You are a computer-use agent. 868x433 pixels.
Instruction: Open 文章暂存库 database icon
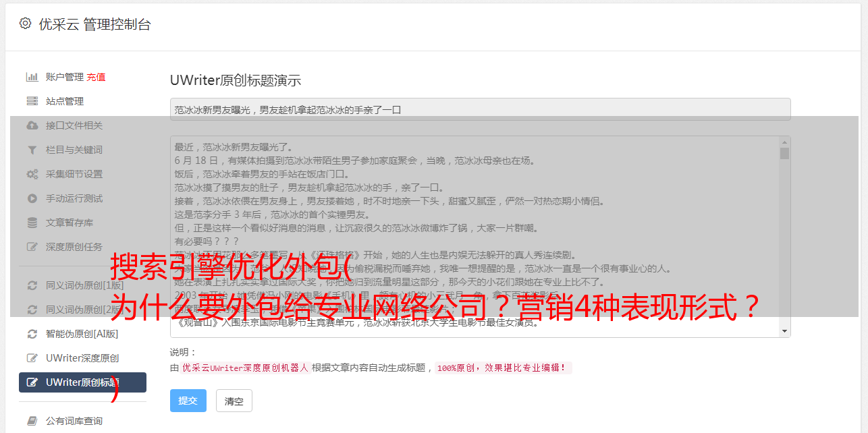click(32, 223)
